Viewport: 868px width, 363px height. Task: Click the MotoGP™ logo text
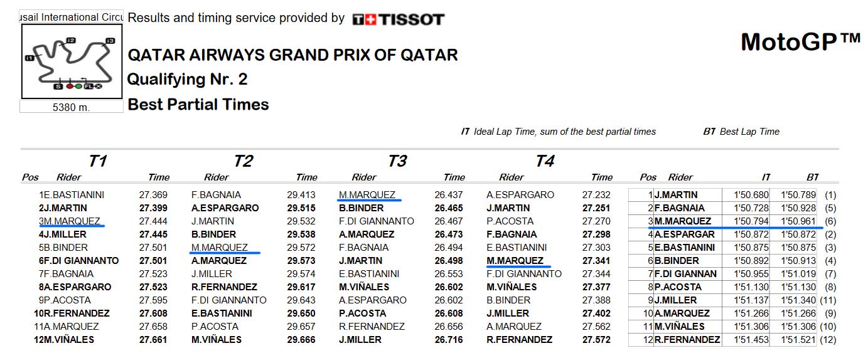(x=800, y=42)
